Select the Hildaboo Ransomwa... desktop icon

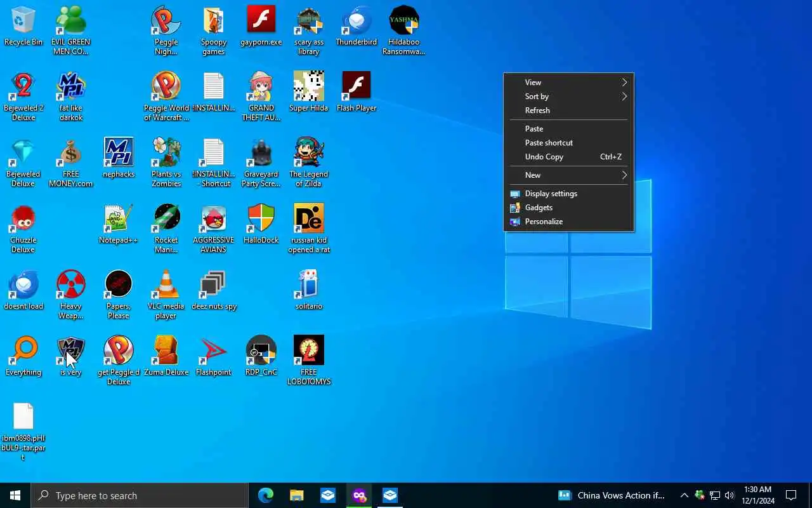tap(404, 31)
